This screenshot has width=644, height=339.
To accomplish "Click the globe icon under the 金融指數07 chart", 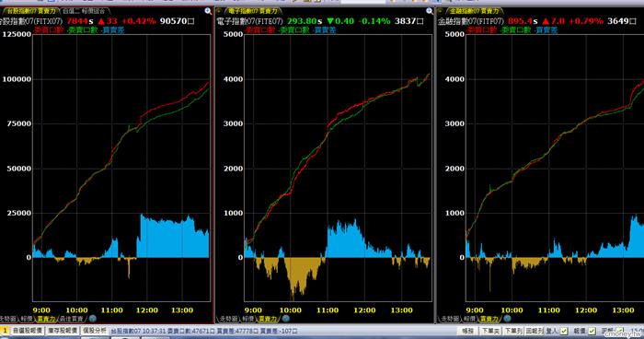I will [507, 319].
